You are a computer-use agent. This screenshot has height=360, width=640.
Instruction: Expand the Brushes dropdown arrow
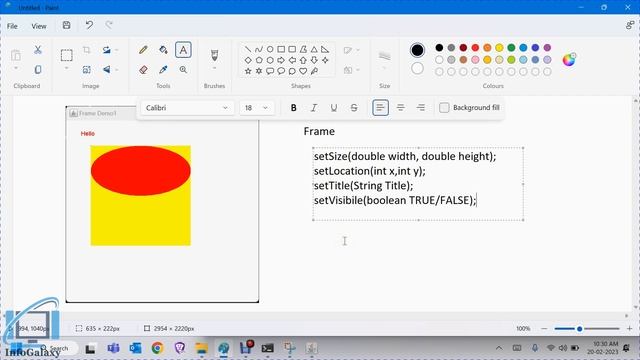click(x=214, y=69)
